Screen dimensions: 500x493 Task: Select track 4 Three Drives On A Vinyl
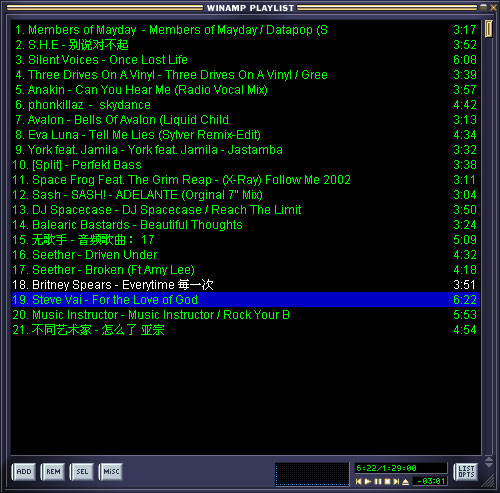[246, 75]
